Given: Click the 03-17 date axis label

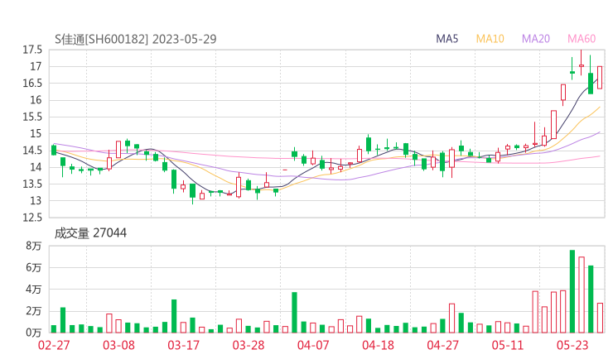Looking at the screenshot, I should pyautogui.click(x=183, y=345).
